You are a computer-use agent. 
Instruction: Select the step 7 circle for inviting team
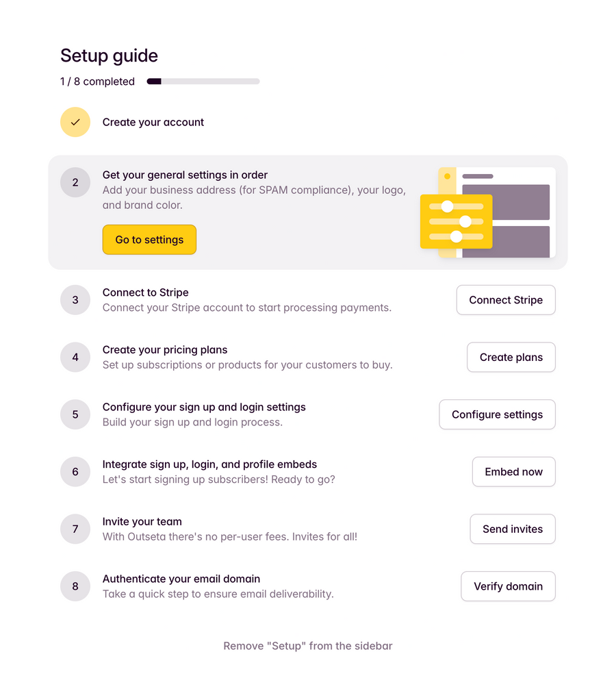click(75, 529)
